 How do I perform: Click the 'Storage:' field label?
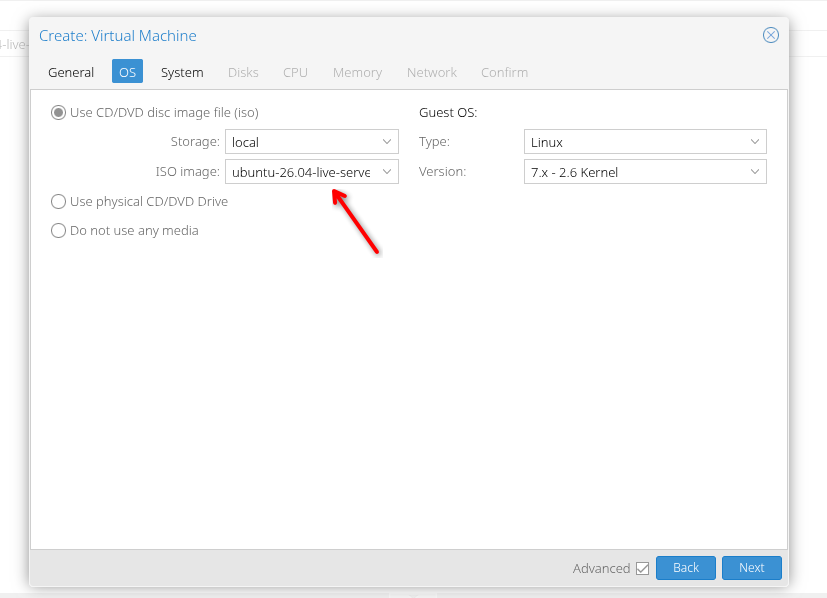(195, 142)
